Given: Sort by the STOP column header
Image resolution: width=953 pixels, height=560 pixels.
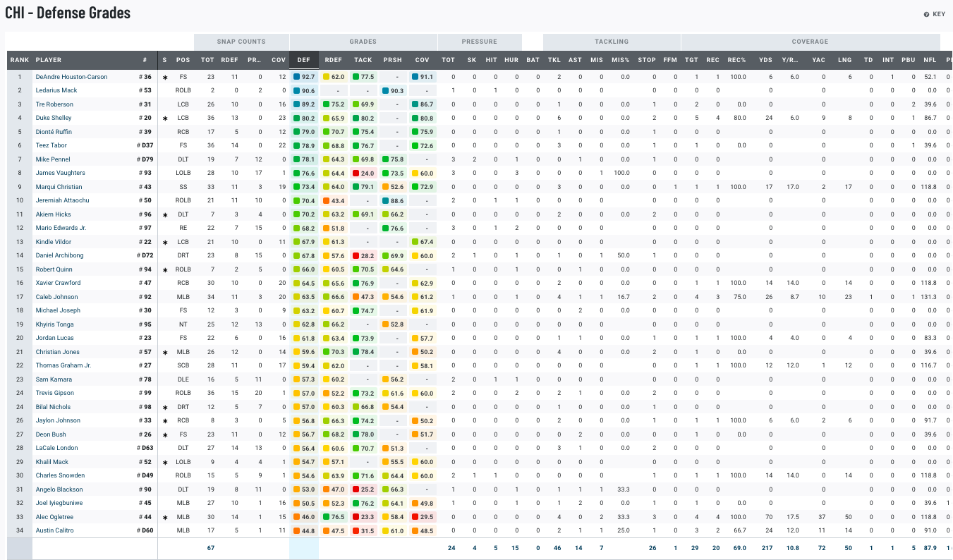Looking at the screenshot, I should (647, 60).
